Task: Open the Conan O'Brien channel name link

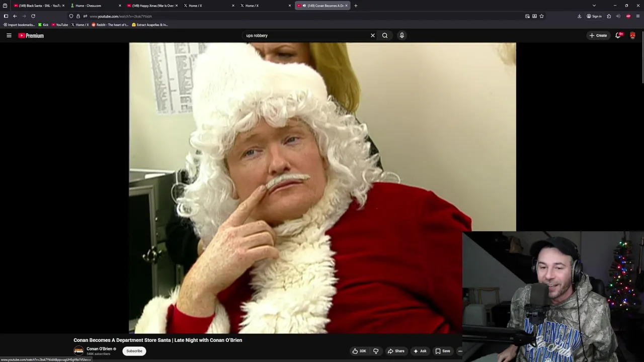Action: [99, 349]
